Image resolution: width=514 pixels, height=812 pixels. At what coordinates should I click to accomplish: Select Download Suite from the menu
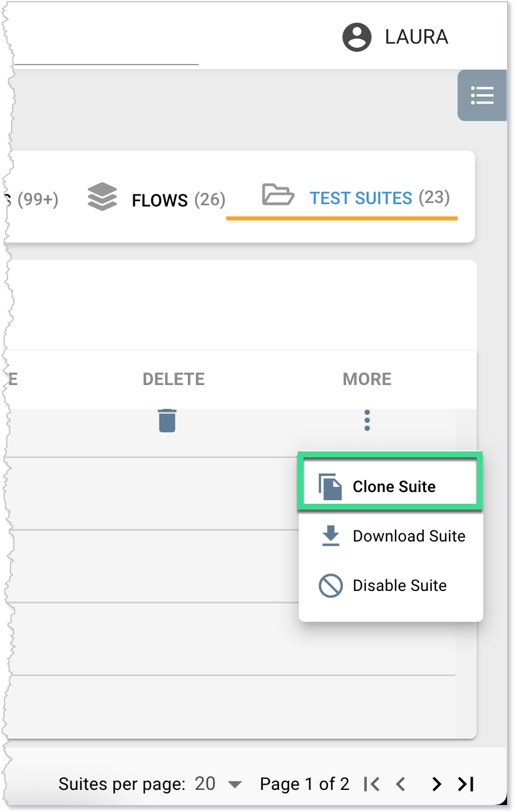coord(408,536)
